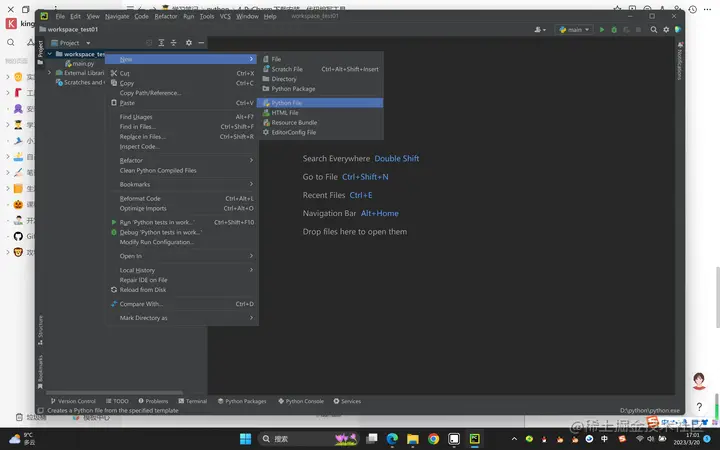Expand the Bookmarks submenu in context menu
This screenshot has width=720, height=450.
coord(183,184)
